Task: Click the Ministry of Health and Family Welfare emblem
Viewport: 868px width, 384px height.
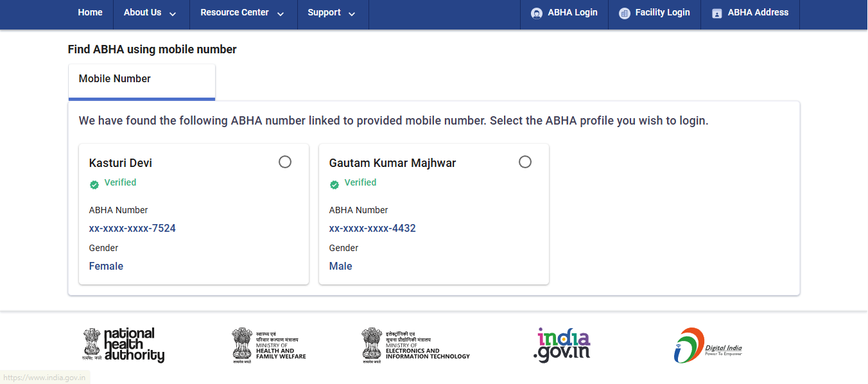Action: [x=269, y=345]
